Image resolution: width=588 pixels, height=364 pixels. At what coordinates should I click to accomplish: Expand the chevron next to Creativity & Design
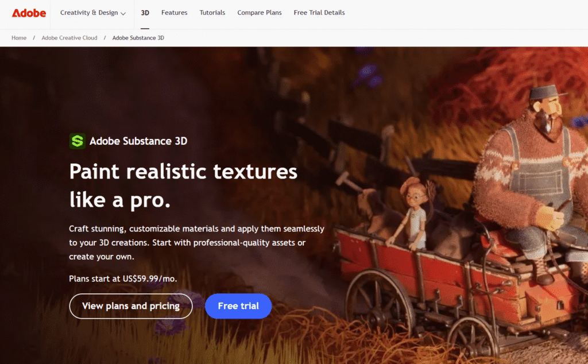pos(125,13)
